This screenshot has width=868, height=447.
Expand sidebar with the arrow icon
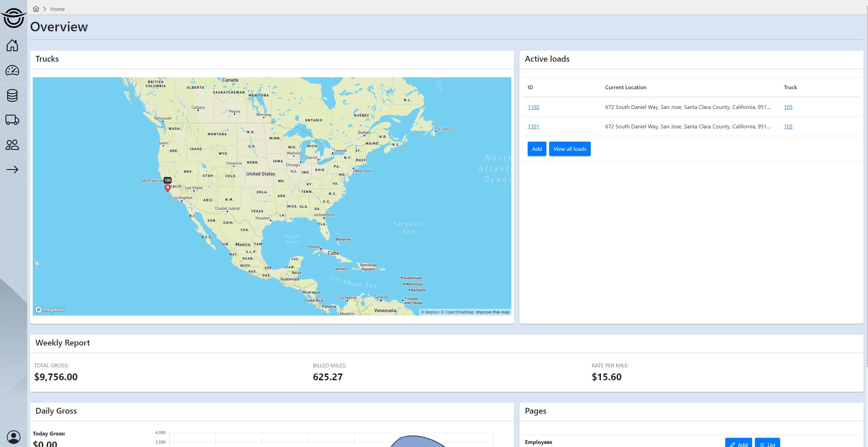tap(12, 170)
